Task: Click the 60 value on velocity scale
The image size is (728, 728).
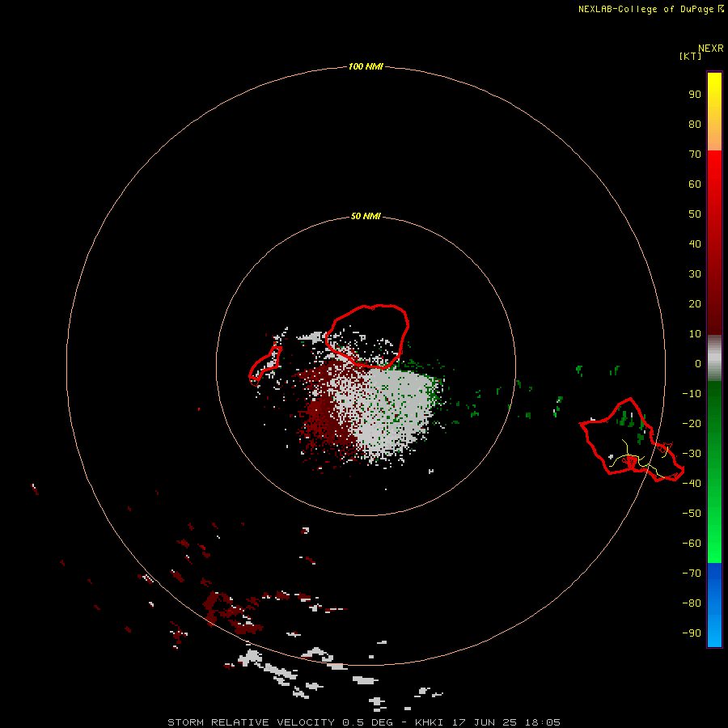Action: pos(695,184)
